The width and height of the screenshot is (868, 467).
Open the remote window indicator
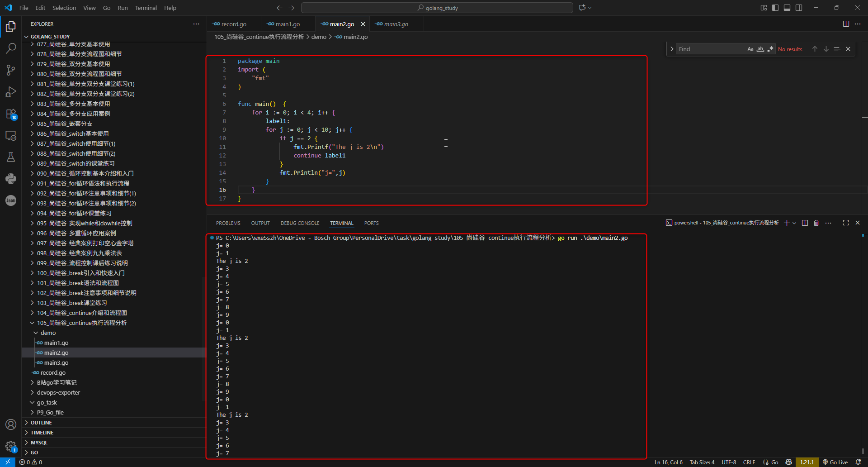pyautogui.click(x=8, y=462)
